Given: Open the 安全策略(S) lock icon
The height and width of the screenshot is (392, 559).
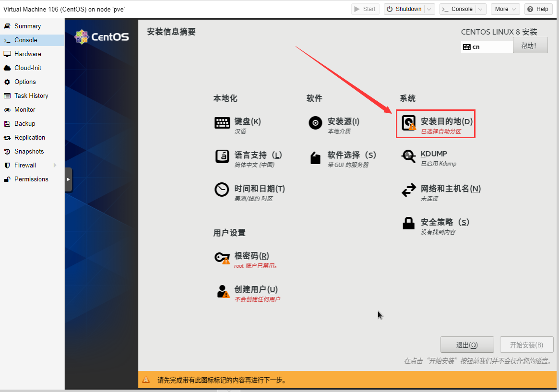Looking at the screenshot, I should tap(408, 224).
